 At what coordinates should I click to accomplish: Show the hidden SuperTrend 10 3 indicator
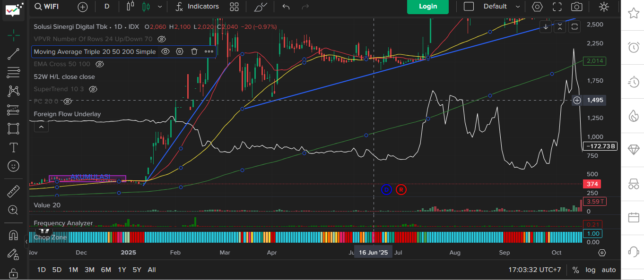[93, 89]
